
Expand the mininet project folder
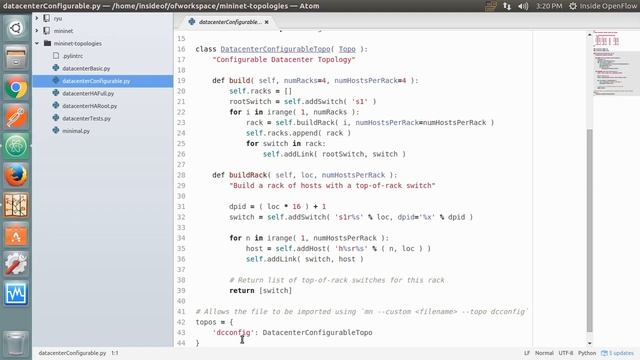tap(37, 31)
